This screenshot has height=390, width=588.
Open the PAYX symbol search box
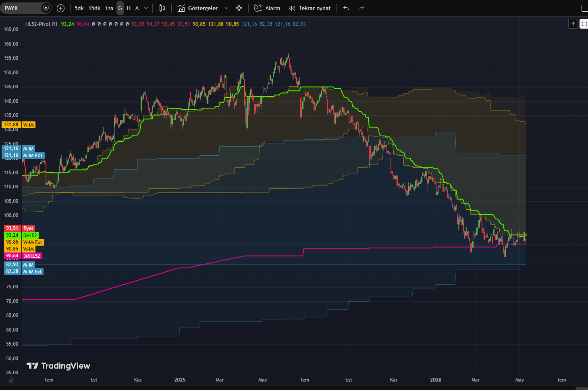(25, 8)
